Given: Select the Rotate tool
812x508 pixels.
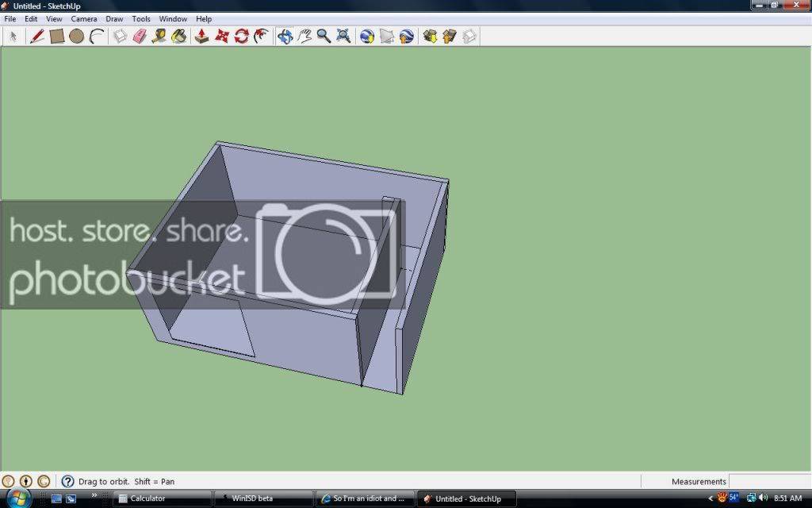Looking at the screenshot, I should pyautogui.click(x=241, y=37).
